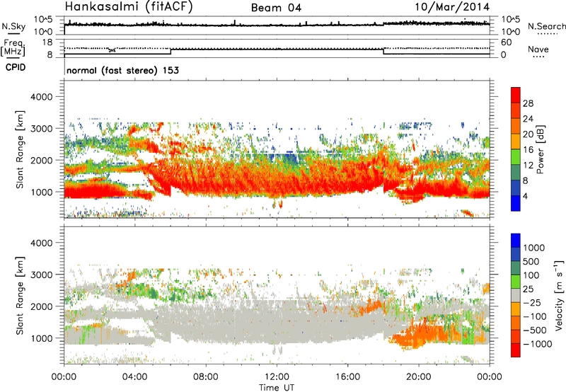Click 'normal (fast stereo) 153' text

[122, 70]
